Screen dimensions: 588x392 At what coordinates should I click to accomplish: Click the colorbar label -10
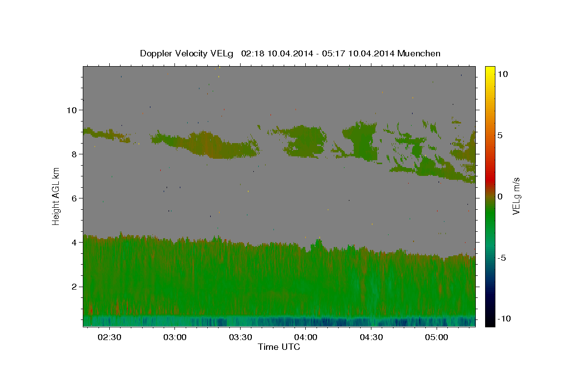504,318
